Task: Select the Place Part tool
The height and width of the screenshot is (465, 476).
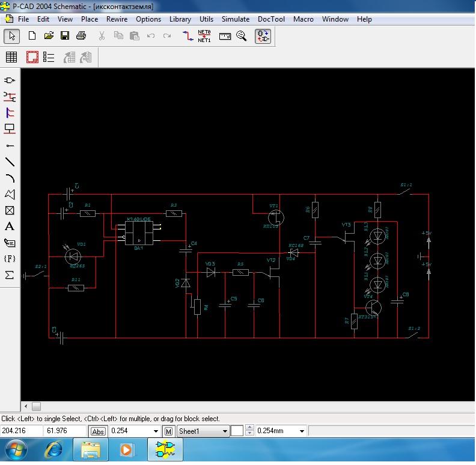Action: coord(10,81)
